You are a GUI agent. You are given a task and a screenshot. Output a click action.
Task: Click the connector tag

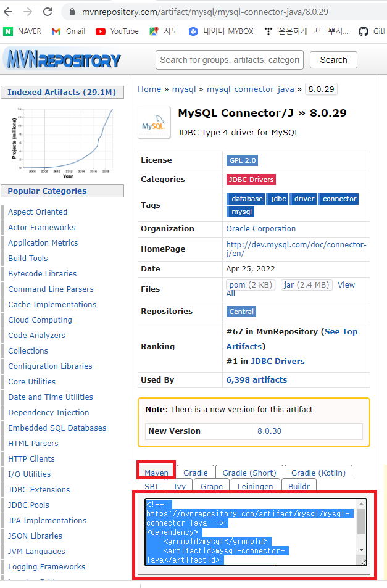339,199
